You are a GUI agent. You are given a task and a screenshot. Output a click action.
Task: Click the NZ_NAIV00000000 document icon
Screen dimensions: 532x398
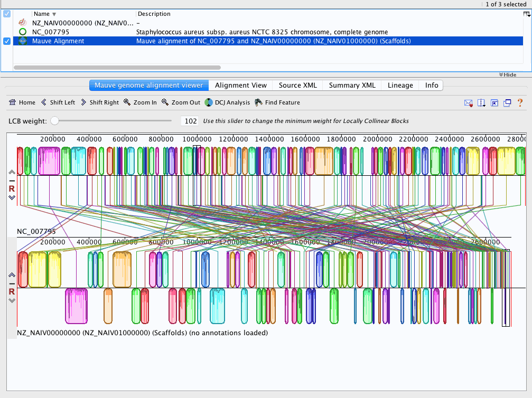[23, 23]
